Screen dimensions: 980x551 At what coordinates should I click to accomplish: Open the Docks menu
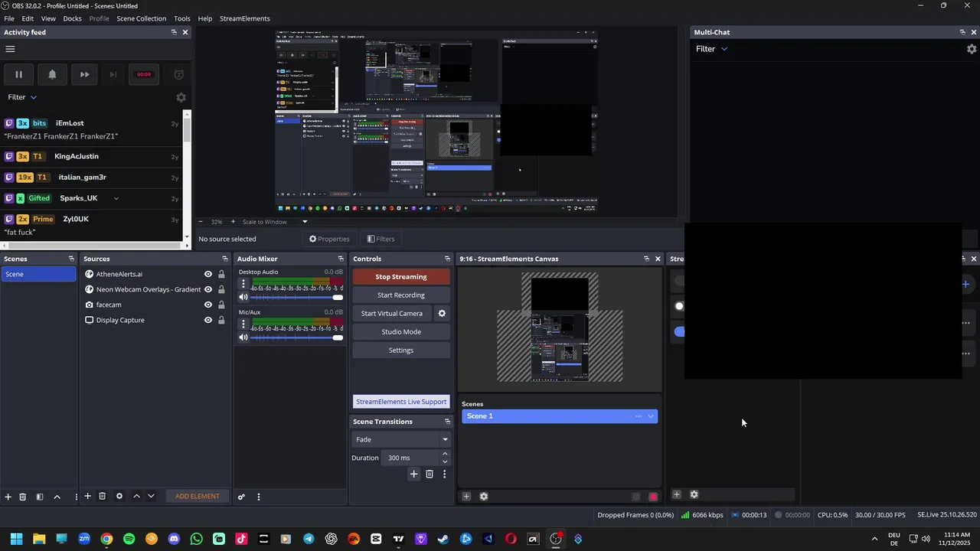pos(72,18)
